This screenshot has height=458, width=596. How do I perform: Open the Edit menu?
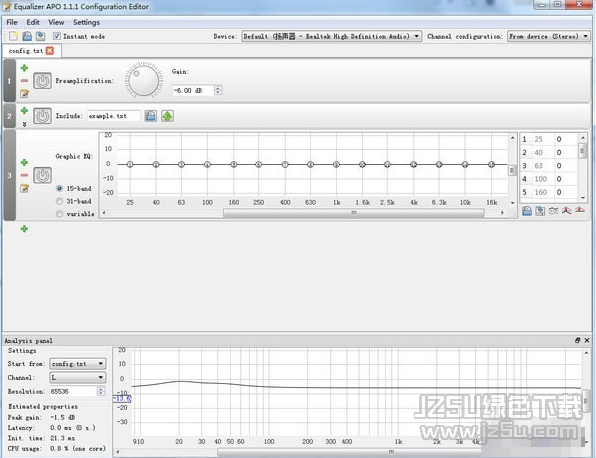(x=33, y=22)
